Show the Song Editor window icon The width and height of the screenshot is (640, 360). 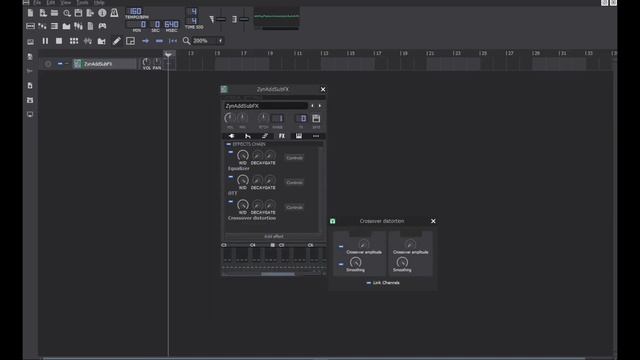coord(31,26)
